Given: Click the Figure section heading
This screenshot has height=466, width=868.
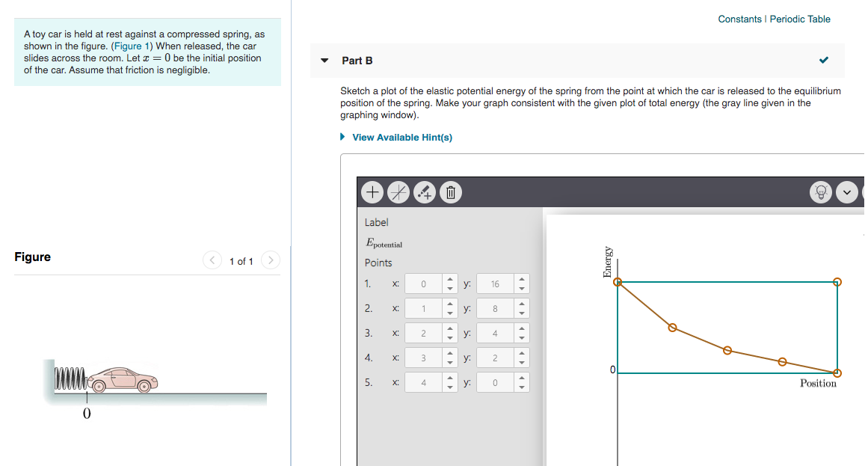Looking at the screenshot, I should (x=33, y=257).
